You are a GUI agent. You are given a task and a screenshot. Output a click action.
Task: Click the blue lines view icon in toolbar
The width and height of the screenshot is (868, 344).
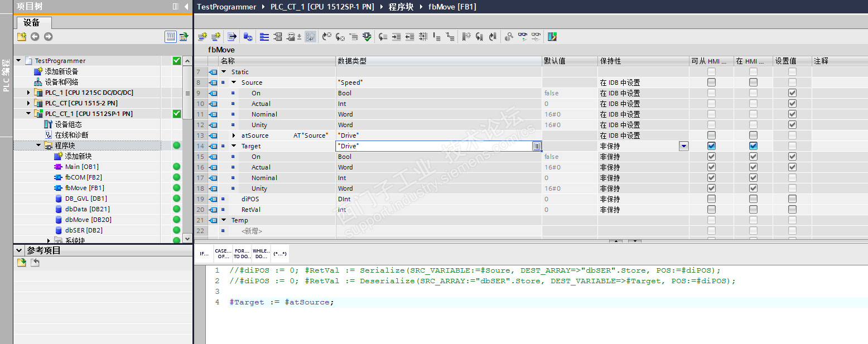pos(264,37)
